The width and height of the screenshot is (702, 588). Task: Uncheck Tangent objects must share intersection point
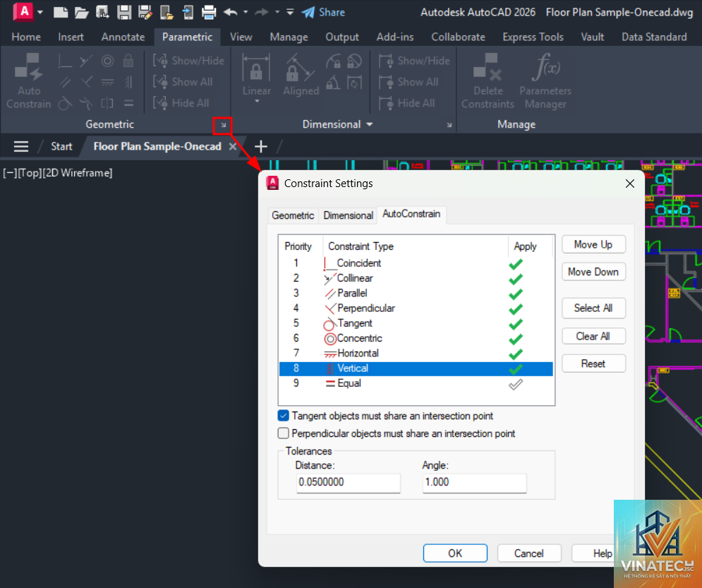(x=284, y=416)
